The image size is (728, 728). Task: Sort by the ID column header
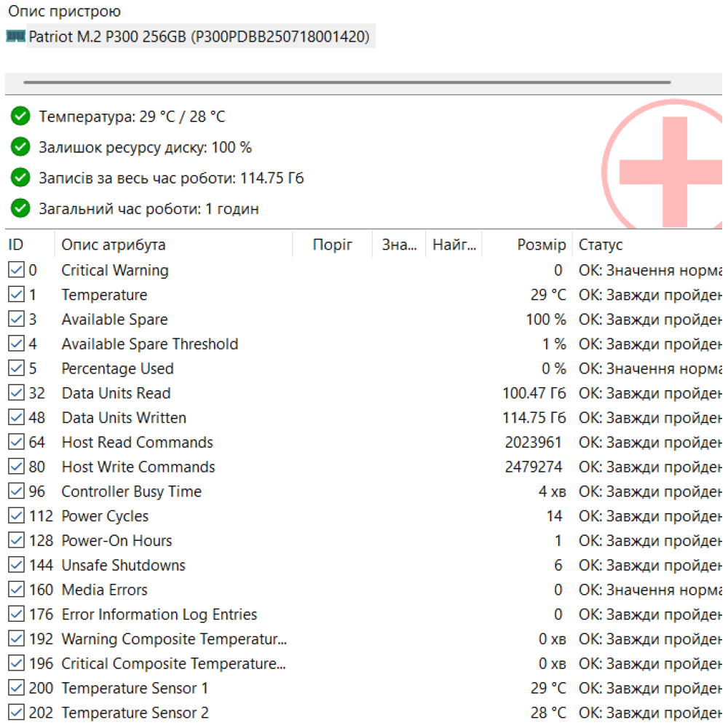(16, 245)
